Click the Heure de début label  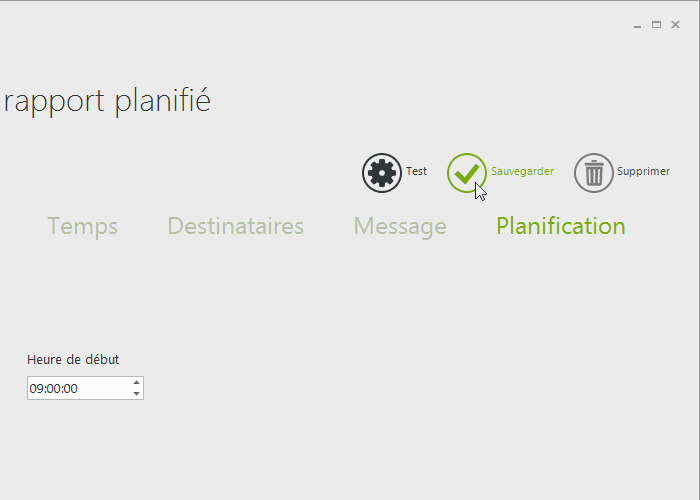73,360
